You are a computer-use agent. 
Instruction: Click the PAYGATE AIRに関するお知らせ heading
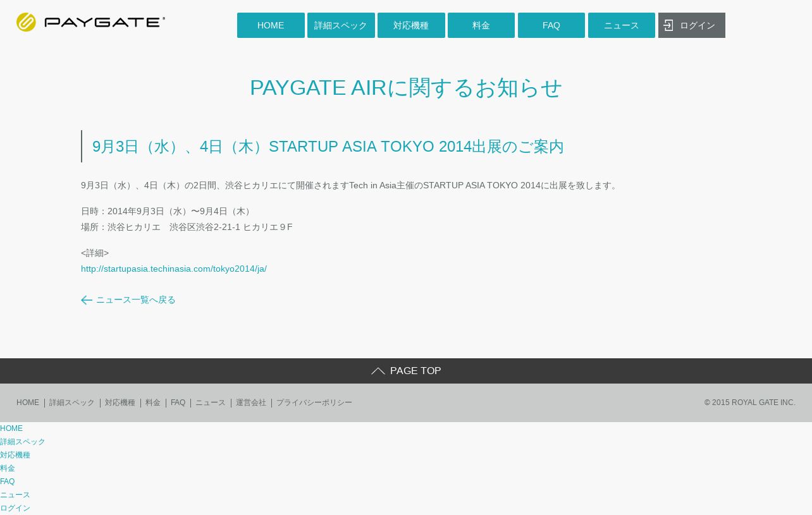tap(406, 87)
